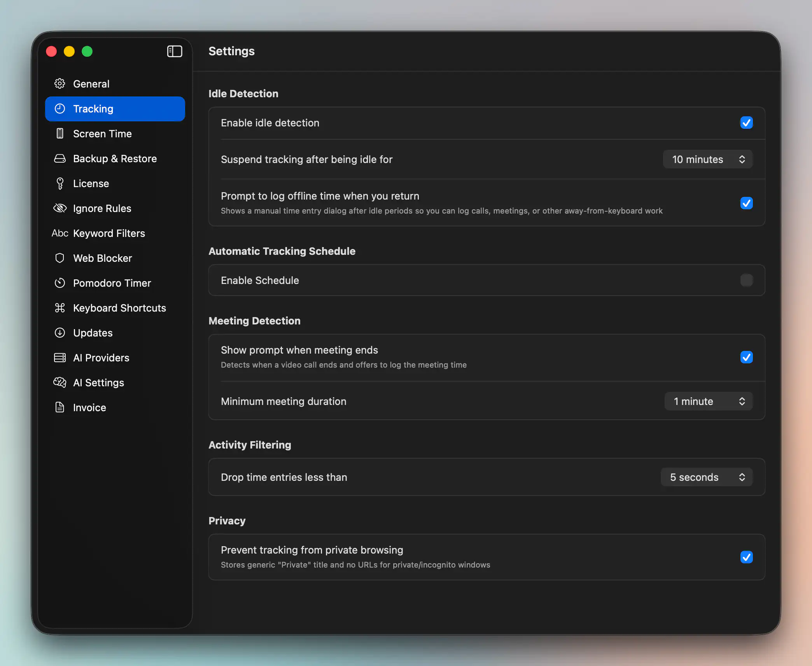Image resolution: width=812 pixels, height=666 pixels.
Task: Switch to License settings
Action: [115, 183]
